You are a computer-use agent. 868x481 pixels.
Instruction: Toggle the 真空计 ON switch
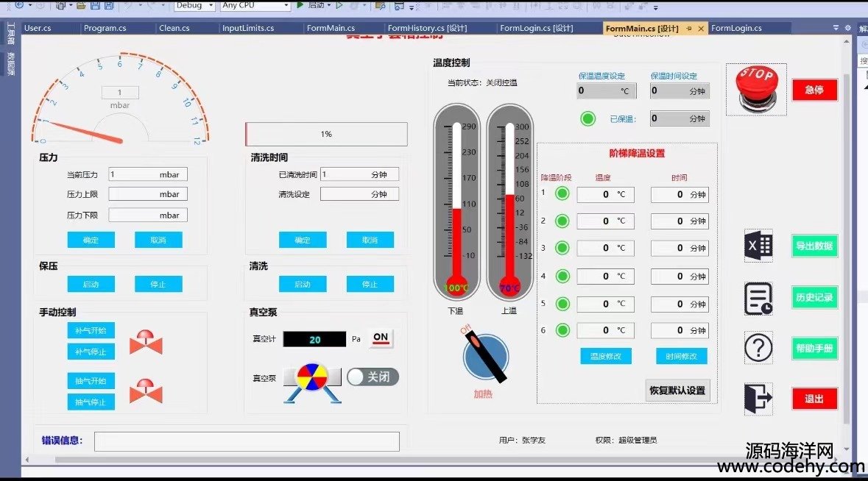click(381, 338)
